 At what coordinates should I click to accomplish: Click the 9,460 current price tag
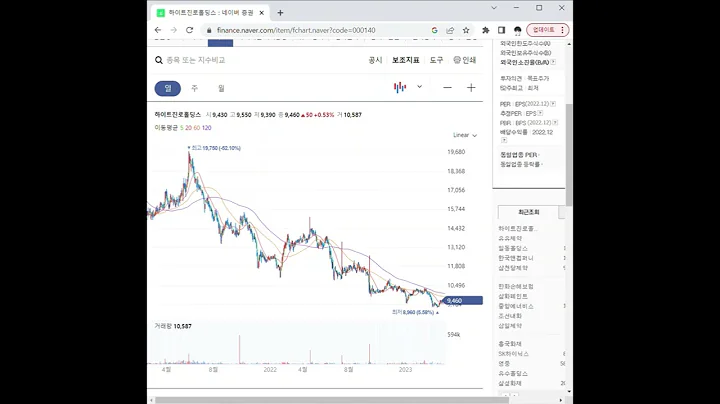(463, 301)
